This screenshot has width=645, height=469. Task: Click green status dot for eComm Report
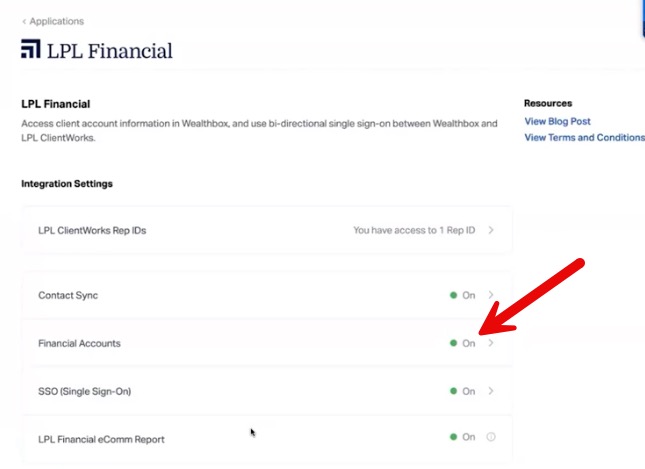pyautogui.click(x=454, y=438)
